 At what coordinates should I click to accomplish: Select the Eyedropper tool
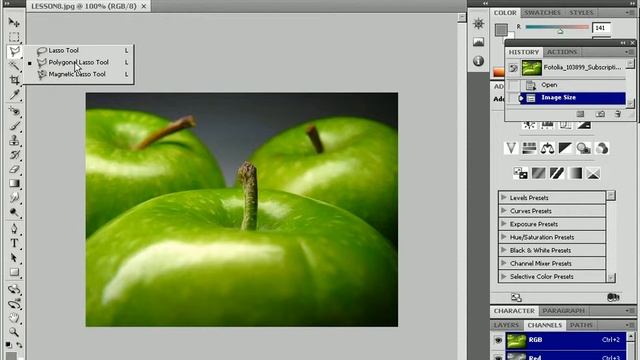coord(14,95)
